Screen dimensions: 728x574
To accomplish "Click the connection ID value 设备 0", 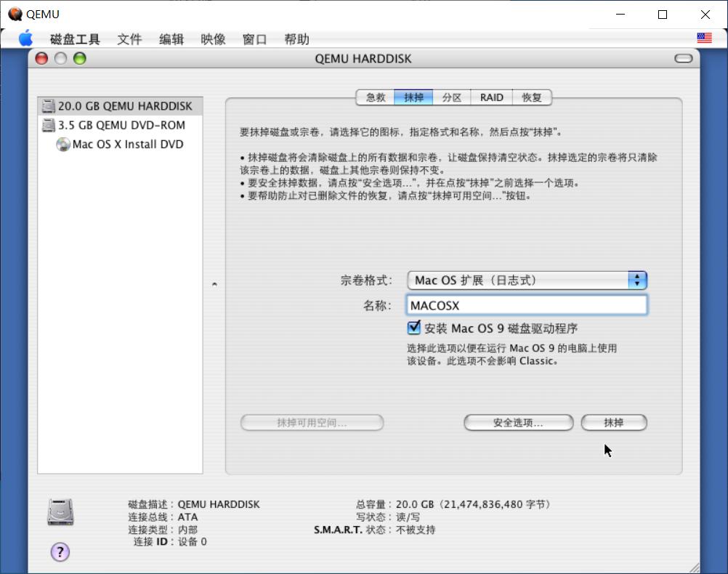I will click(x=193, y=541).
